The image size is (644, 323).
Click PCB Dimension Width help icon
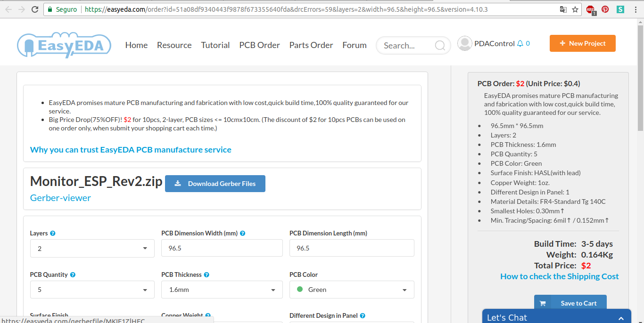click(x=242, y=233)
